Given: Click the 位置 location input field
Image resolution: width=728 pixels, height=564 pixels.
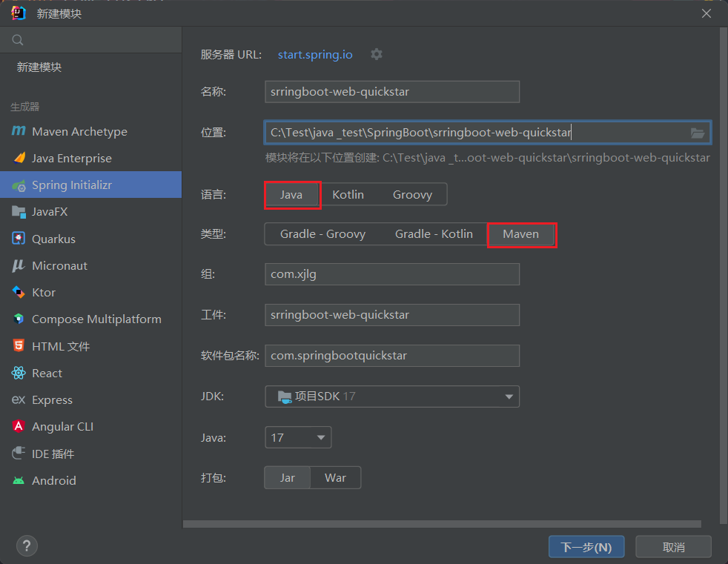Looking at the screenshot, I should [x=488, y=133].
